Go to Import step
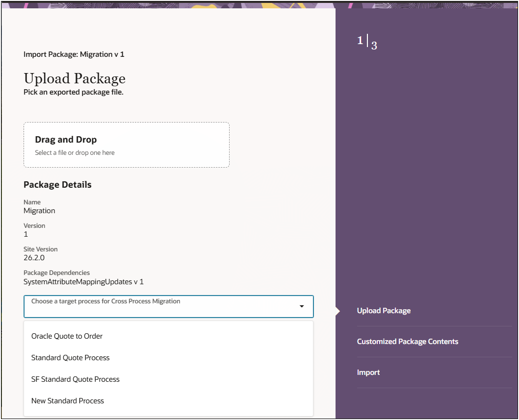This screenshot has width=519, height=420. 368,372
